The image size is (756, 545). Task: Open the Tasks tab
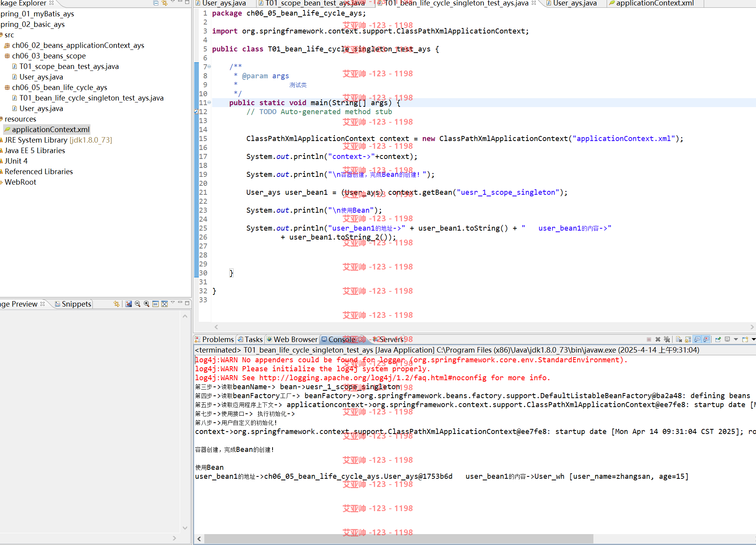tap(250, 339)
